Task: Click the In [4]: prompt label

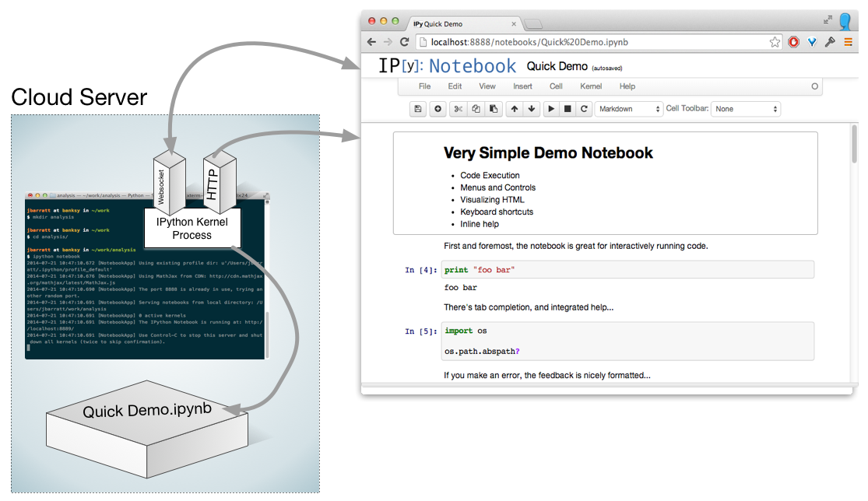Action: point(420,270)
